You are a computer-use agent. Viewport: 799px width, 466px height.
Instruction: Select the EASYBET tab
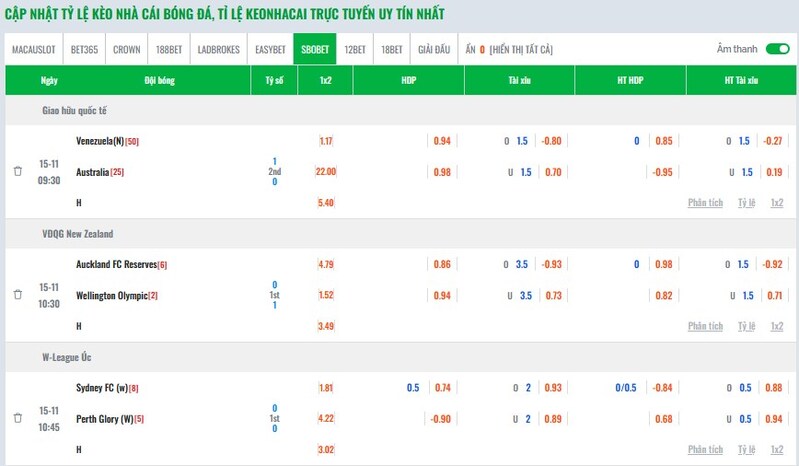[x=270, y=49]
